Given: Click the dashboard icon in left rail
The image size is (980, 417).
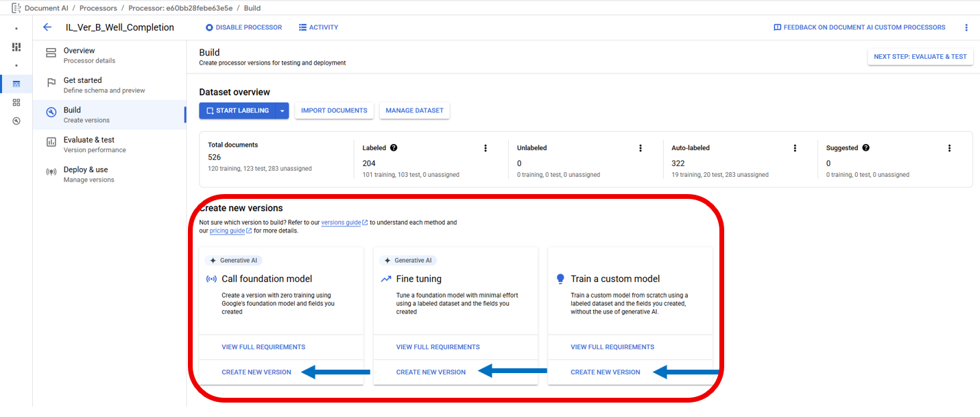Looking at the screenshot, I should [x=16, y=47].
